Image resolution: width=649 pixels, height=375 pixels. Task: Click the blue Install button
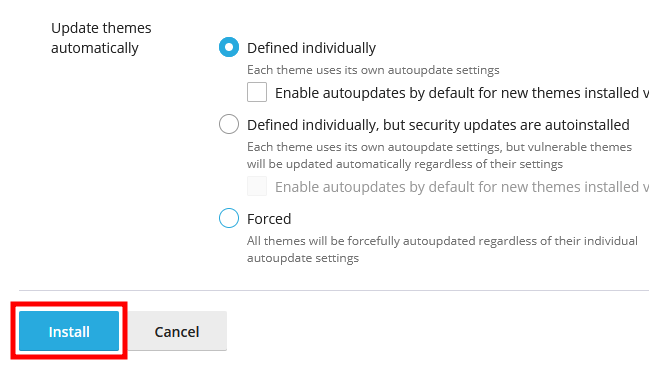pyautogui.click(x=69, y=331)
